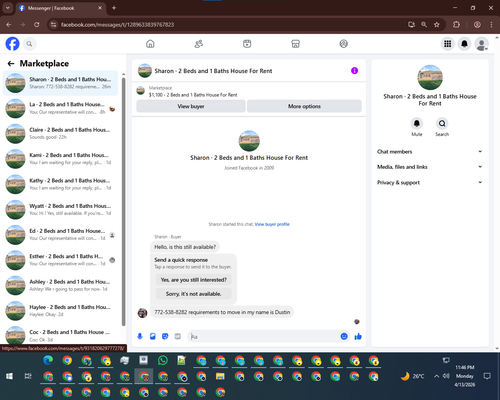
Task: Click the More options button
Action: point(304,106)
